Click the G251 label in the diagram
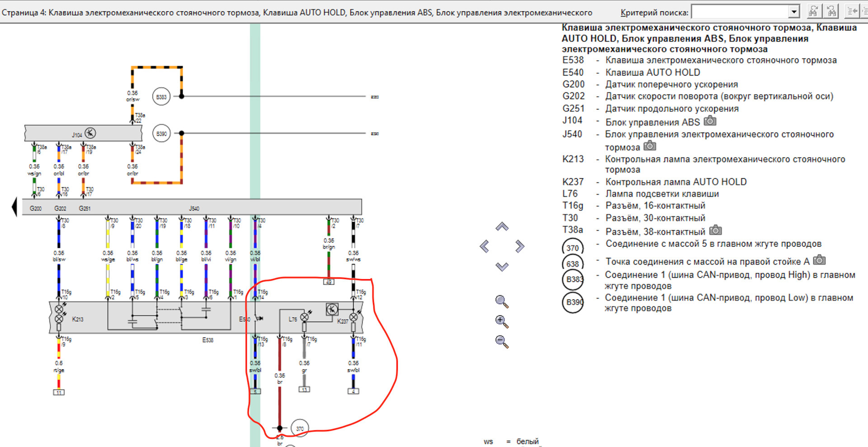This screenshot has height=447, width=868. [x=85, y=209]
